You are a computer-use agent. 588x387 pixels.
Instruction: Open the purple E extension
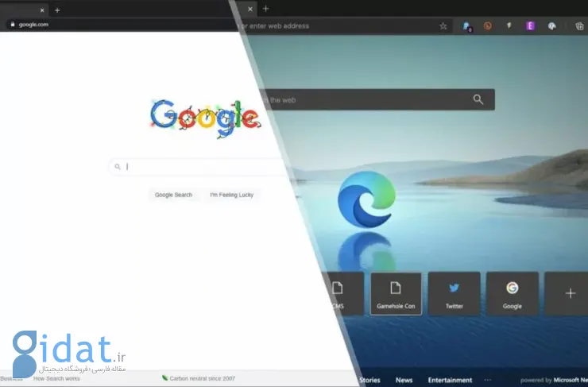coord(530,26)
